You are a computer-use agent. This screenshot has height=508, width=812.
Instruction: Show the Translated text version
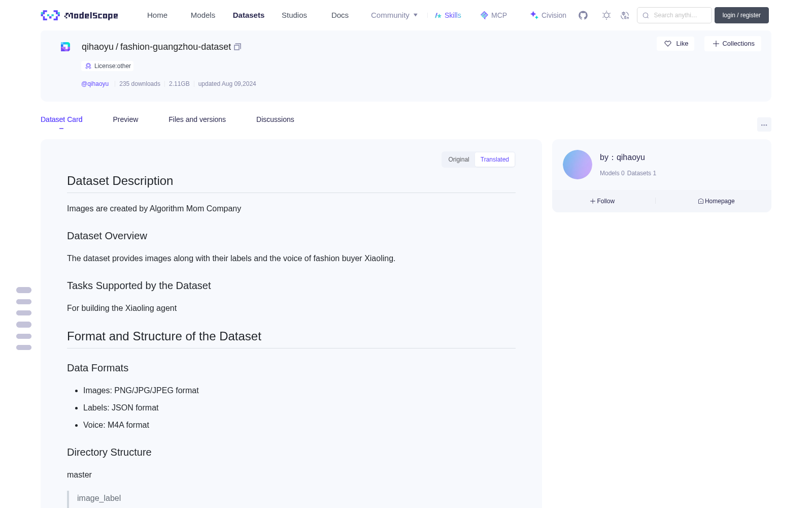pos(495,160)
